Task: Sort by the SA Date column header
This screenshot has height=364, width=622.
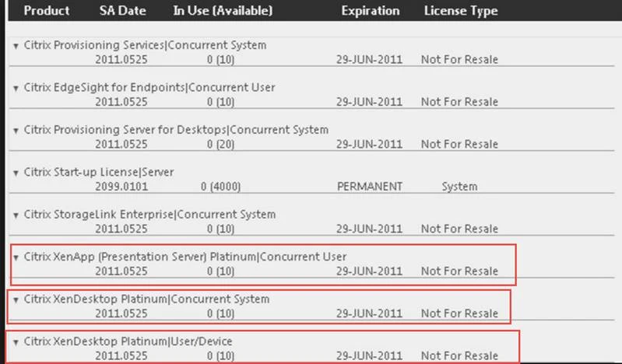Action: [x=123, y=11]
